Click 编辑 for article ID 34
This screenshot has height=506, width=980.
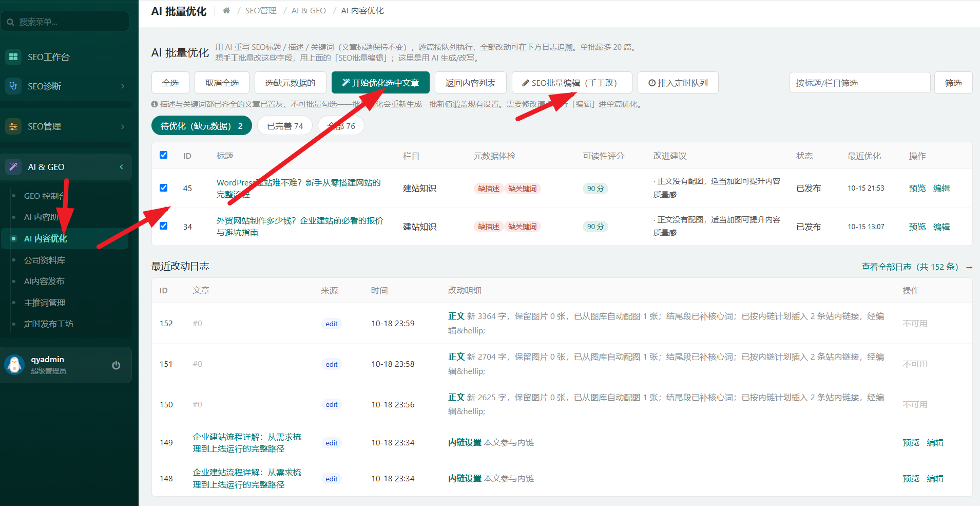(x=941, y=227)
